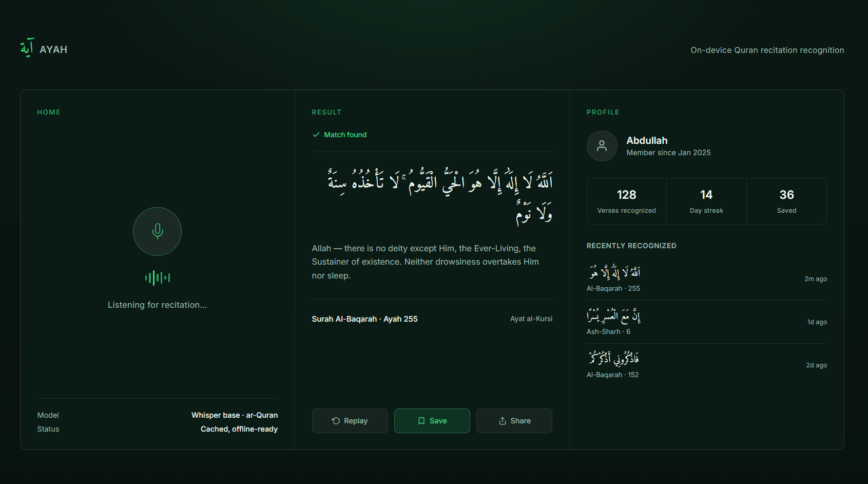Click the AYAH Arabic logo mark
The height and width of the screenshot is (484, 868).
pos(27,48)
